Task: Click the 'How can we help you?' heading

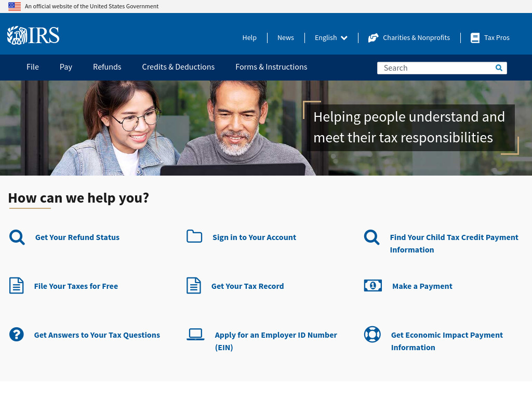Action: 79,198
